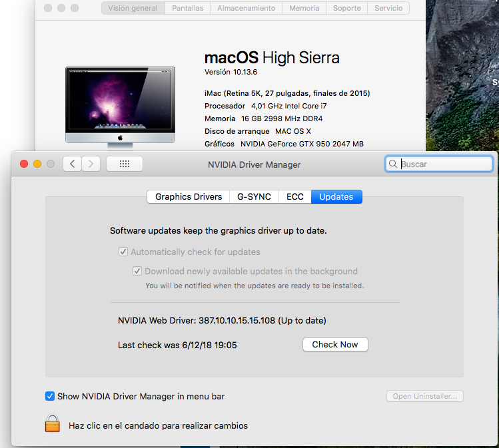499x448 pixels.
Task: Toggle Automatically check for updates checkbox
Action: (x=123, y=252)
